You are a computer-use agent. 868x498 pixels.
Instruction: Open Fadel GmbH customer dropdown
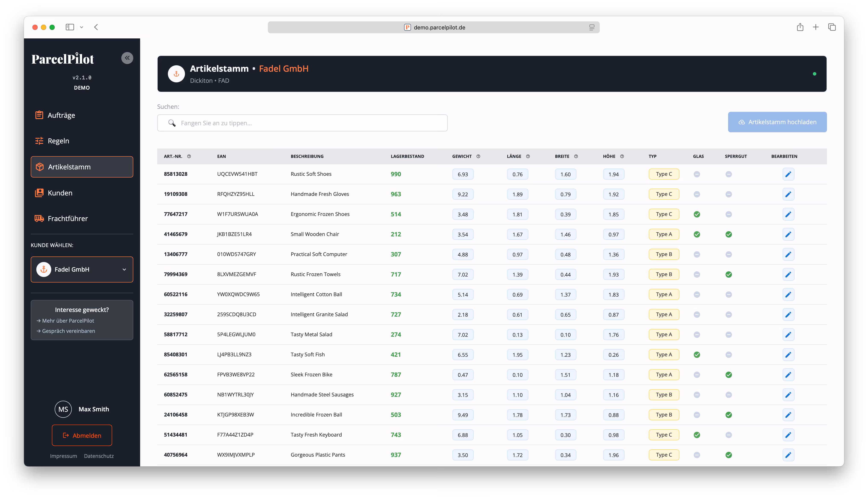[x=82, y=269]
